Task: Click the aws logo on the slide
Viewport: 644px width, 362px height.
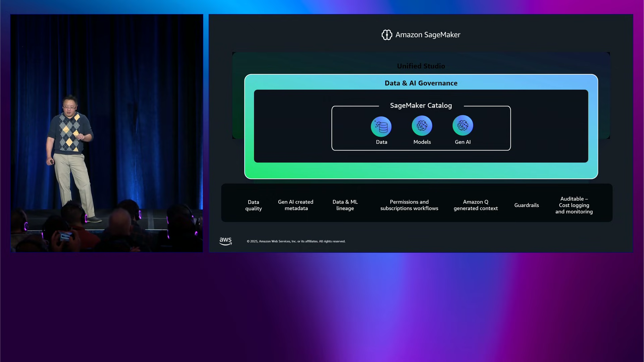Action: pyautogui.click(x=225, y=241)
